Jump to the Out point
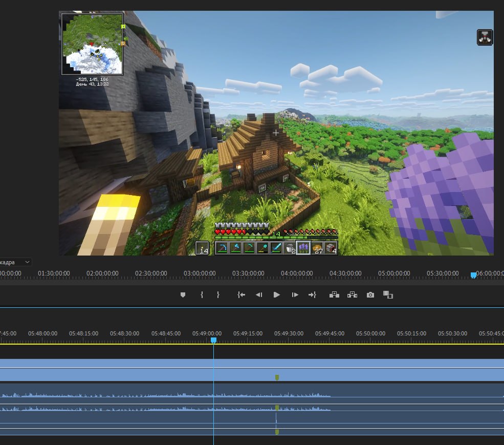 (x=312, y=295)
